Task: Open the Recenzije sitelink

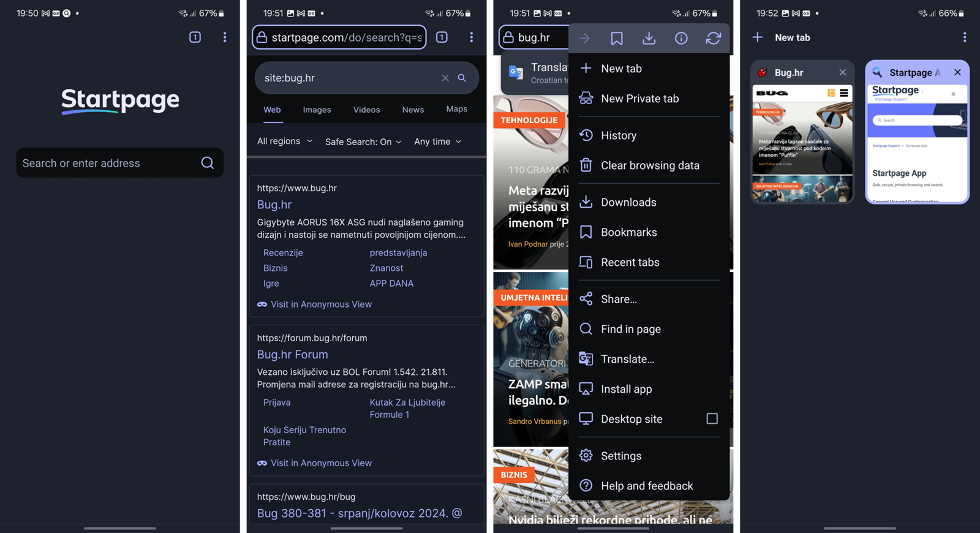Action: click(x=283, y=252)
